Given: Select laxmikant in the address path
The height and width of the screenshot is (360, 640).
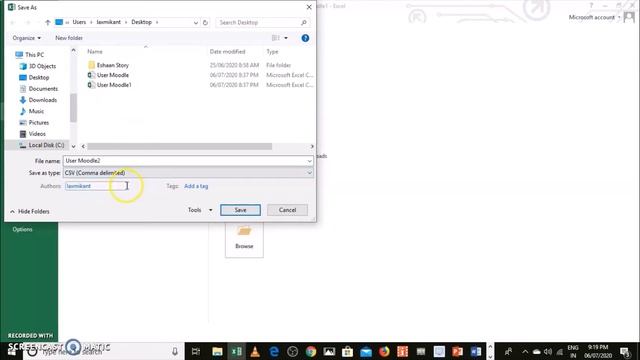Looking at the screenshot, I should (109, 22).
